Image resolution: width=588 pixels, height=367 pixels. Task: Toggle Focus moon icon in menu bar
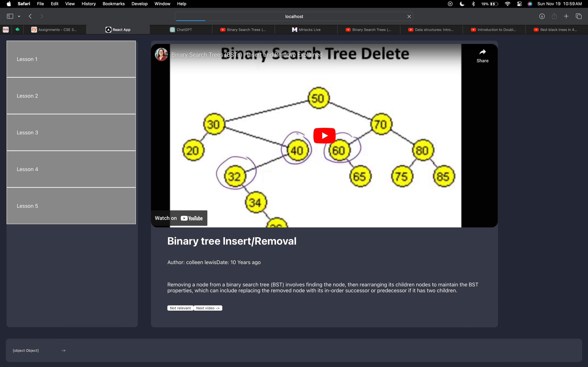462,4
